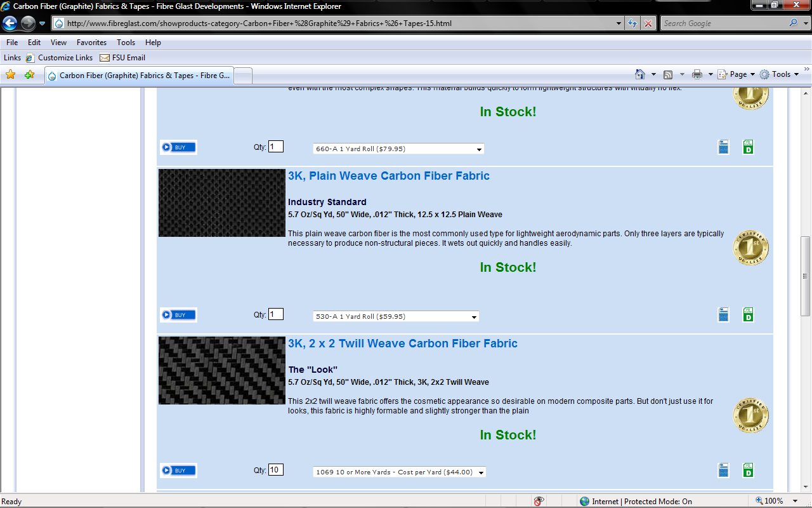The height and width of the screenshot is (508, 812).
Task: Open the Favorites menu
Action: click(91, 43)
